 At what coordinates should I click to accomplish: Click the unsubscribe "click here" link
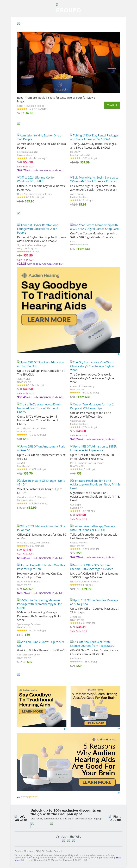tap(118, 858)
